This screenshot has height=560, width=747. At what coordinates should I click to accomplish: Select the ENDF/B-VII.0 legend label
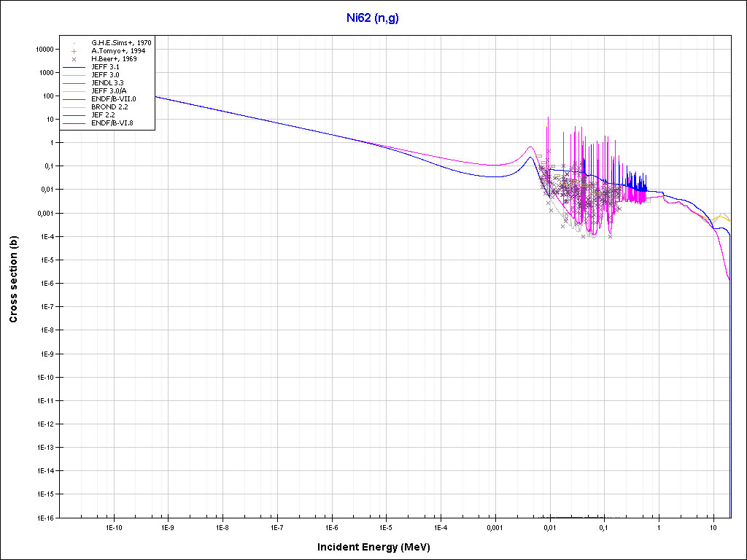113,98
